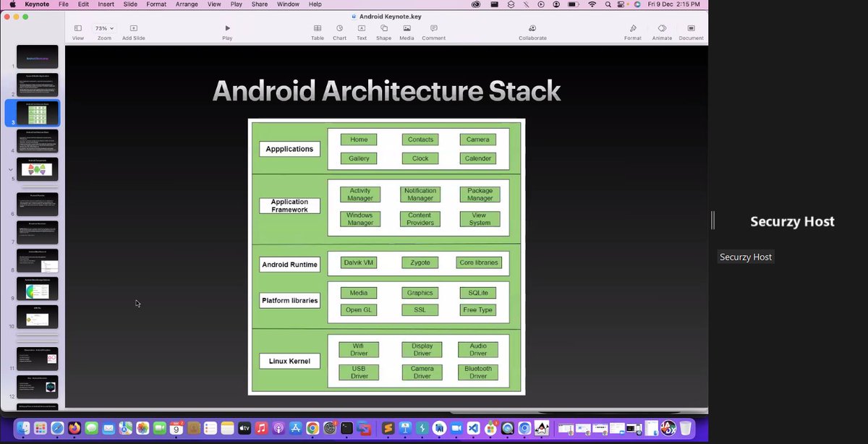Open the Format menu in the menu bar
The image size is (868, 444).
click(x=156, y=4)
